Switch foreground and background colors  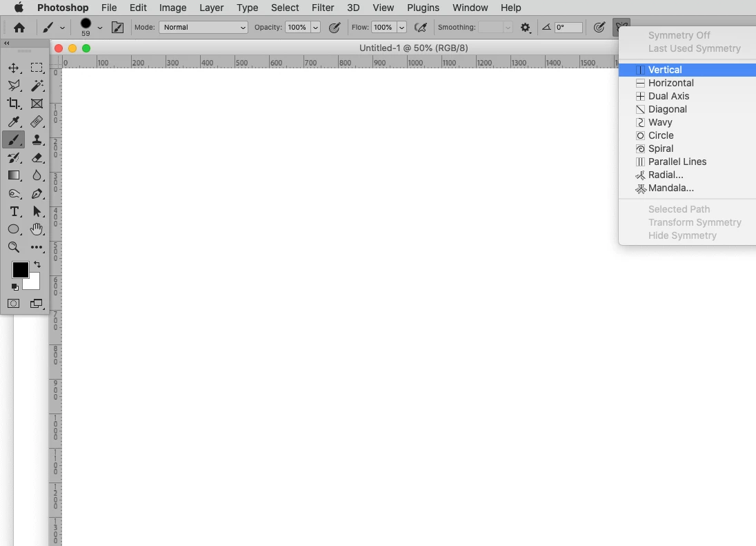coord(37,264)
